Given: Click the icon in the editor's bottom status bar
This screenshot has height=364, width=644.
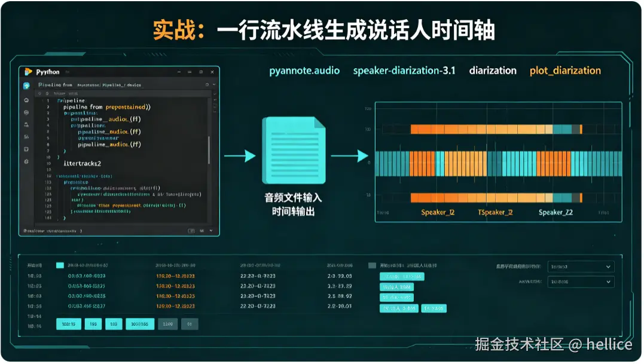Looking at the screenshot, I should [x=191, y=231].
